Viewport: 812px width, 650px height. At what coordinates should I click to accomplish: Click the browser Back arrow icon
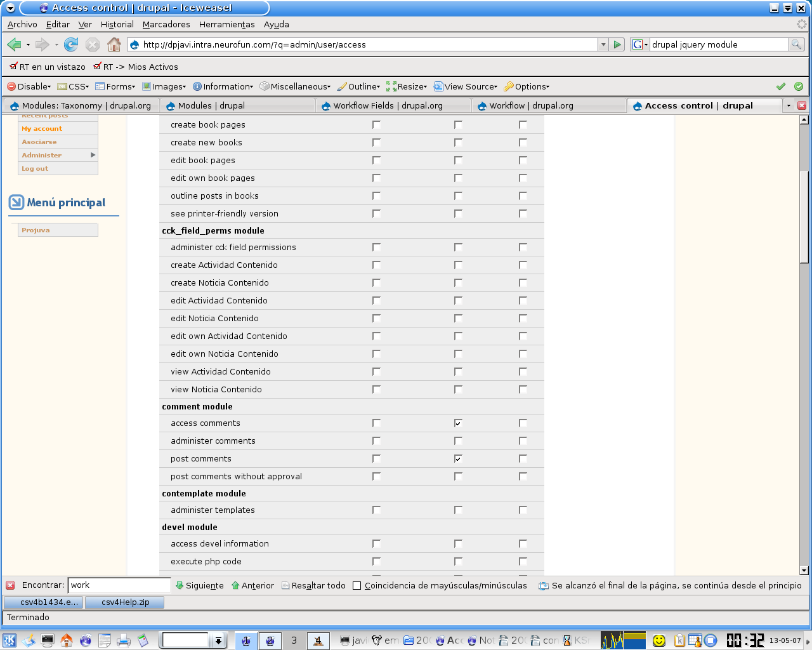click(x=14, y=44)
